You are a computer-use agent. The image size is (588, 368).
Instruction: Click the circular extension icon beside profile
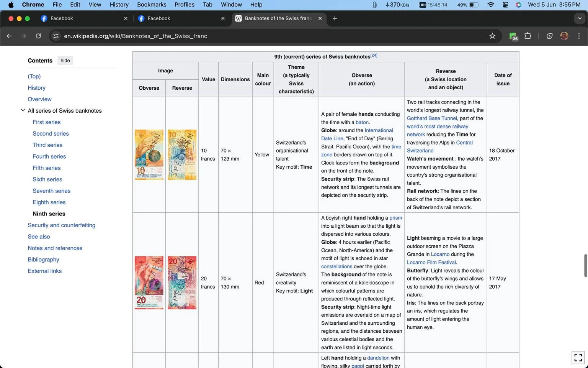[x=550, y=36]
